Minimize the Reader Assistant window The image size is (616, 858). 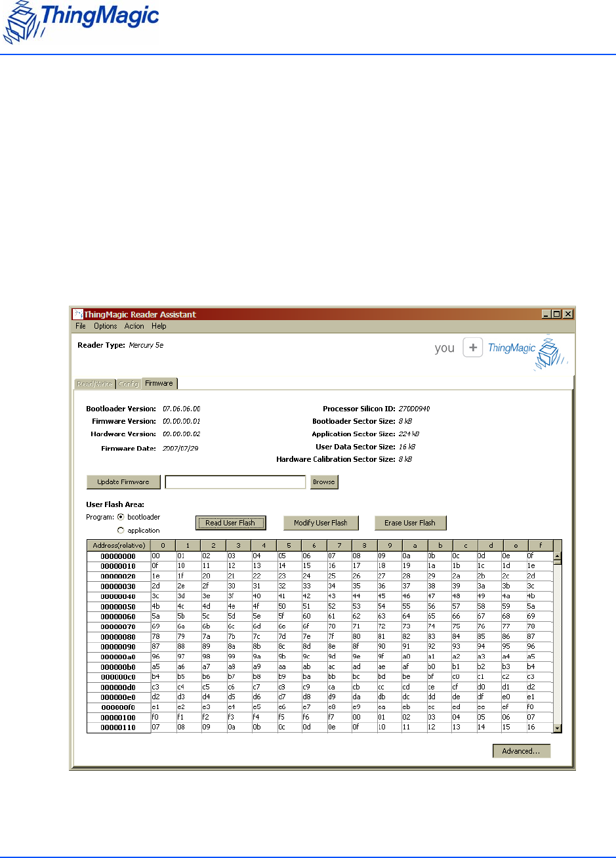coord(546,314)
